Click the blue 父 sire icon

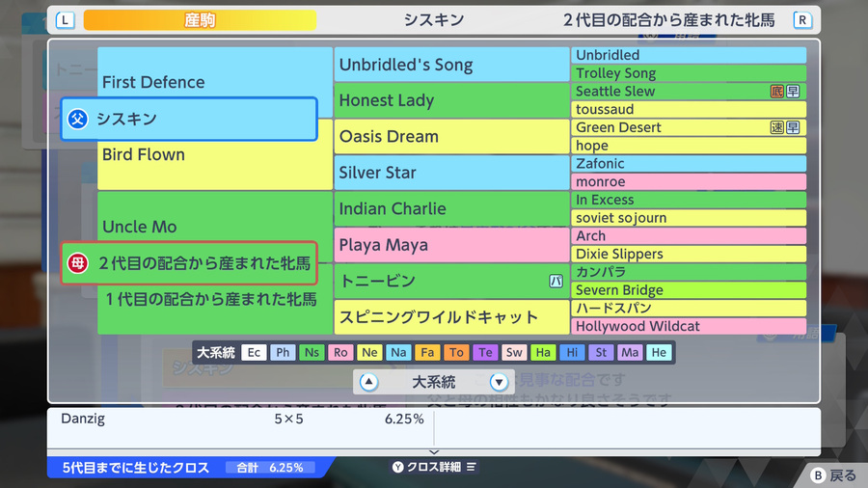click(x=77, y=119)
